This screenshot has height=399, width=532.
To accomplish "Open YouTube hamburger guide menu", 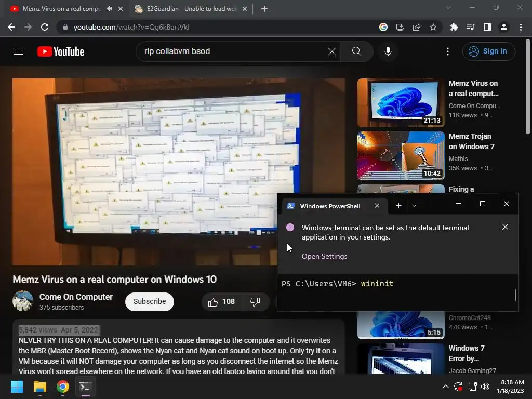I will 19,51.
